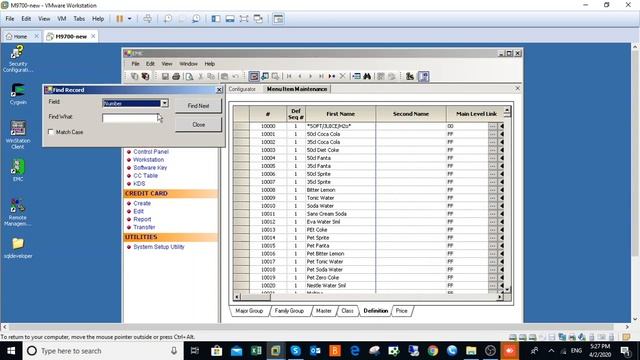Open the Field dropdown in Find Record

tap(164, 103)
